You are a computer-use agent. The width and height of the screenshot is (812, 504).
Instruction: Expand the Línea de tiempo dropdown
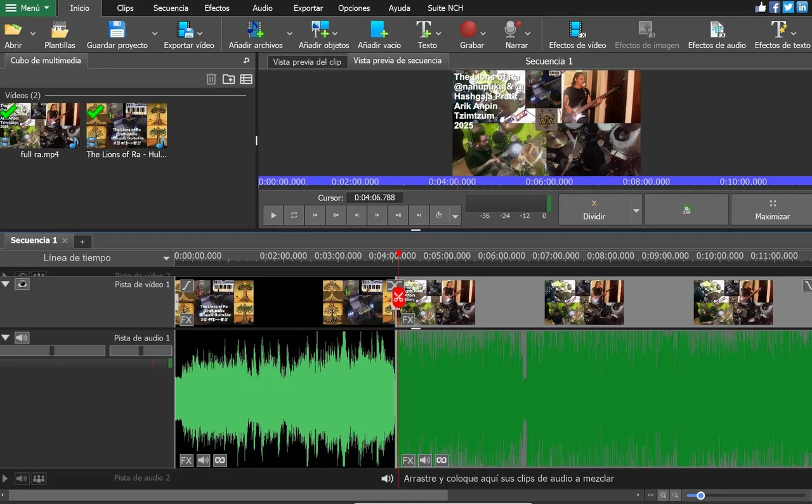166,258
